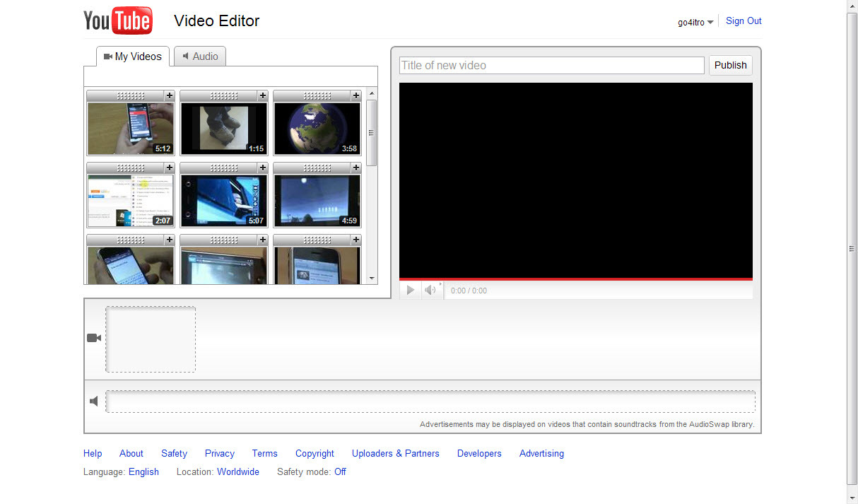858x504 pixels.
Task: Click the Sign Out link
Action: tap(744, 20)
